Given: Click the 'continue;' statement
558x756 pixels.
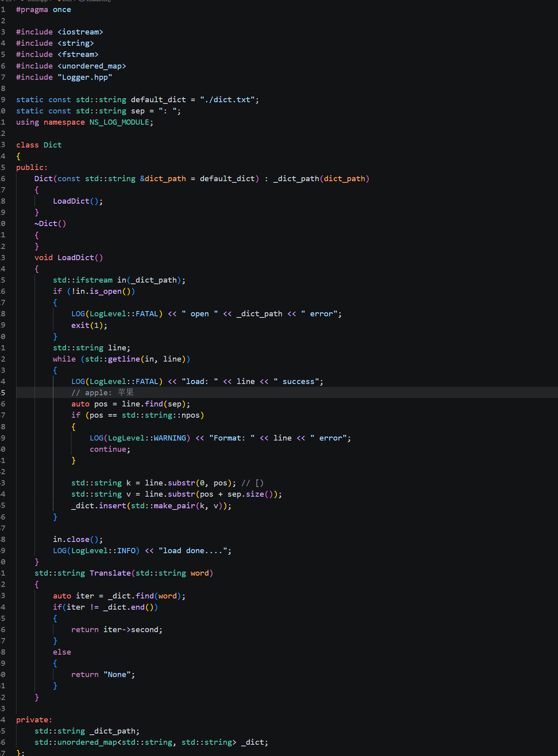Looking at the screenshot, I should coord(110,449).
